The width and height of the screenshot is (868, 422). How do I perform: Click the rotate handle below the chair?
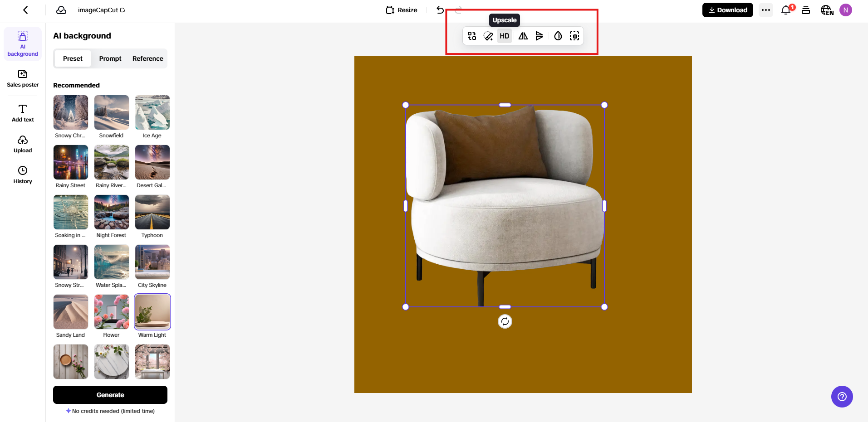point(505,321)
